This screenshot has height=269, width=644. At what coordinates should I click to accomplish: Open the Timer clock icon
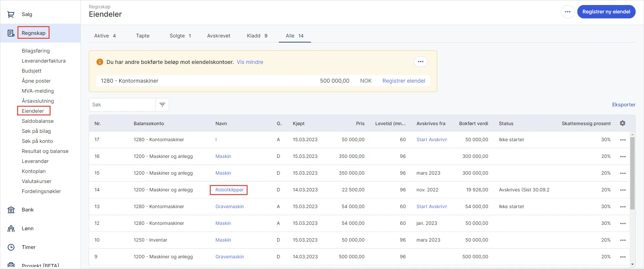[x=11, y=247]
